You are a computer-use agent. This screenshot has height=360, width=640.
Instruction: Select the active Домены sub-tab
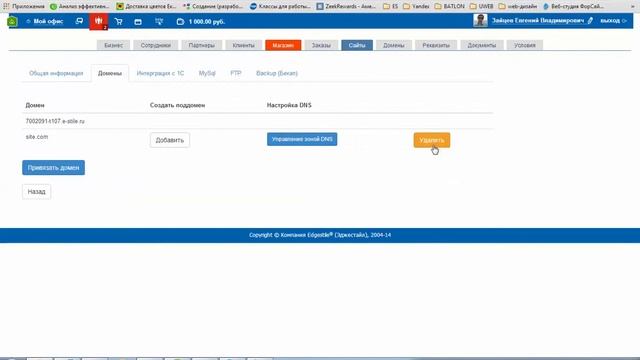click(110, 73)
